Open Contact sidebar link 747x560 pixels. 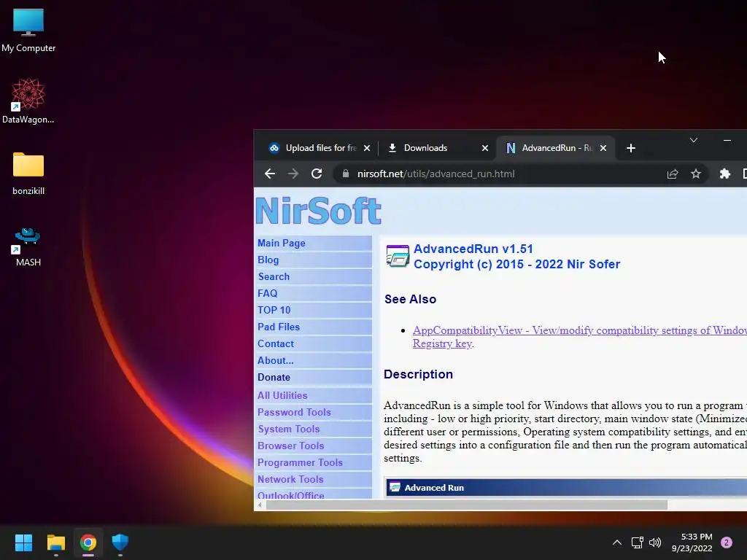(x=275, y=344)
